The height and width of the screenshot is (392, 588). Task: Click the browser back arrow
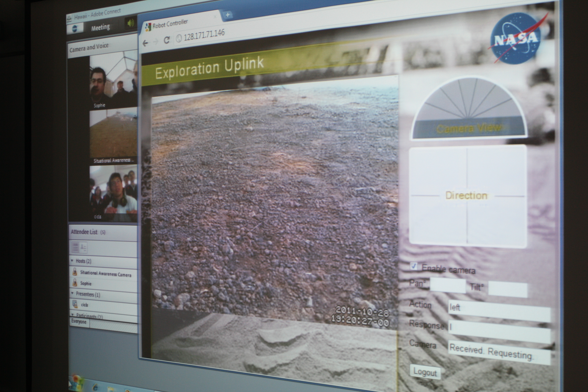145,43
